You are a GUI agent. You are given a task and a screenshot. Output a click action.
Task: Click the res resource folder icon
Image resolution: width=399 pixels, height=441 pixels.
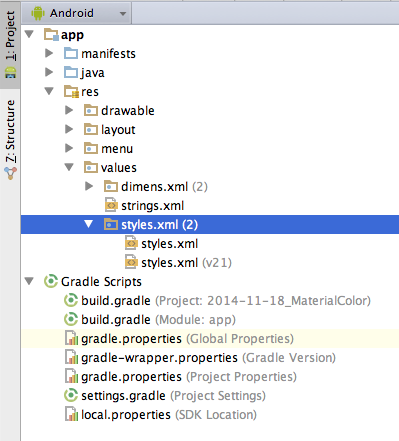click(71, 92)
